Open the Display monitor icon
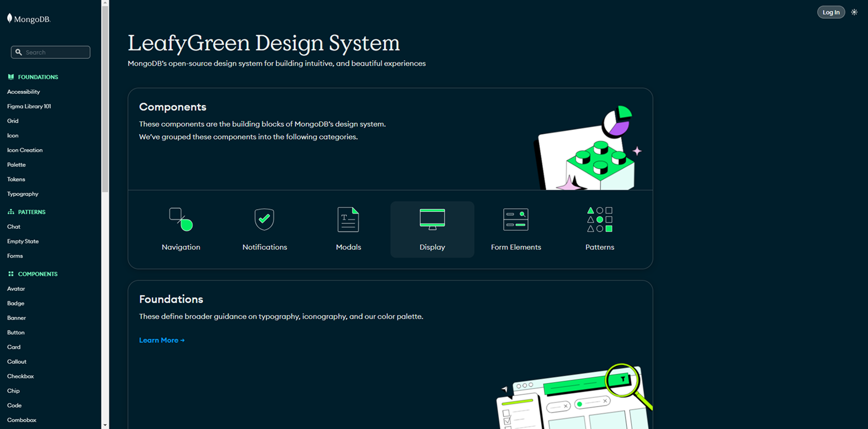The width and height of the screenshot is (868, 429). click(432, 219)
